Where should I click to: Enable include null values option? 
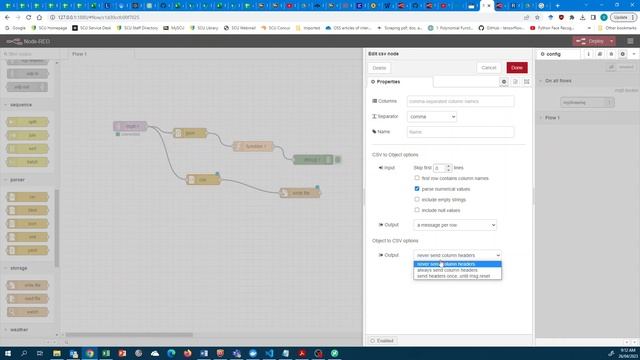click(417, 210)
